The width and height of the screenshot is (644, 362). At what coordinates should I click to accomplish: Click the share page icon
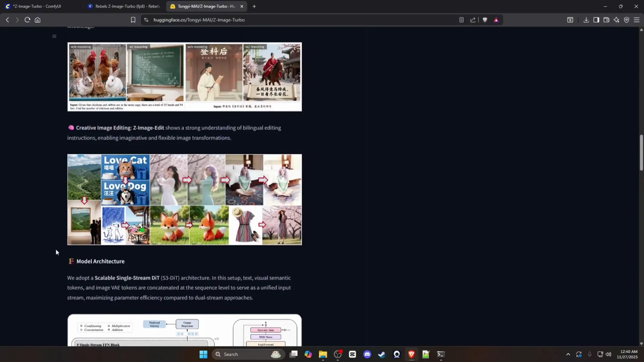[473, 20]
